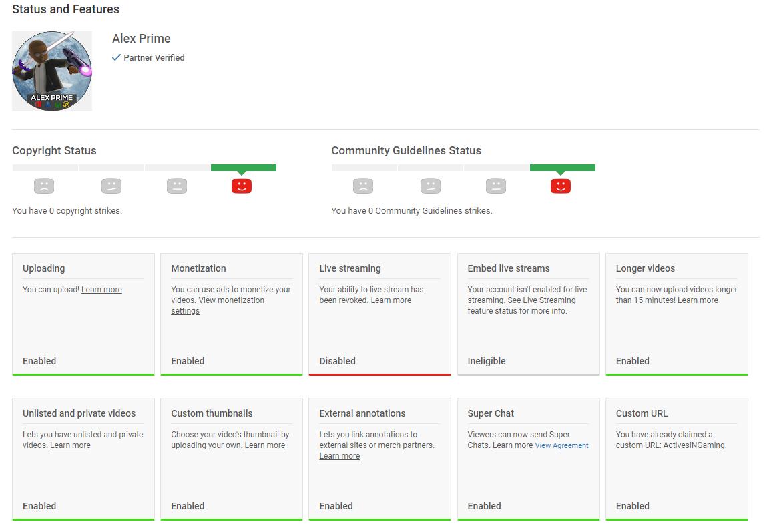Screen dimensions: 767x532
Task: Click the Enabled status in Custom thumbnails card
Action: (188, 506)
